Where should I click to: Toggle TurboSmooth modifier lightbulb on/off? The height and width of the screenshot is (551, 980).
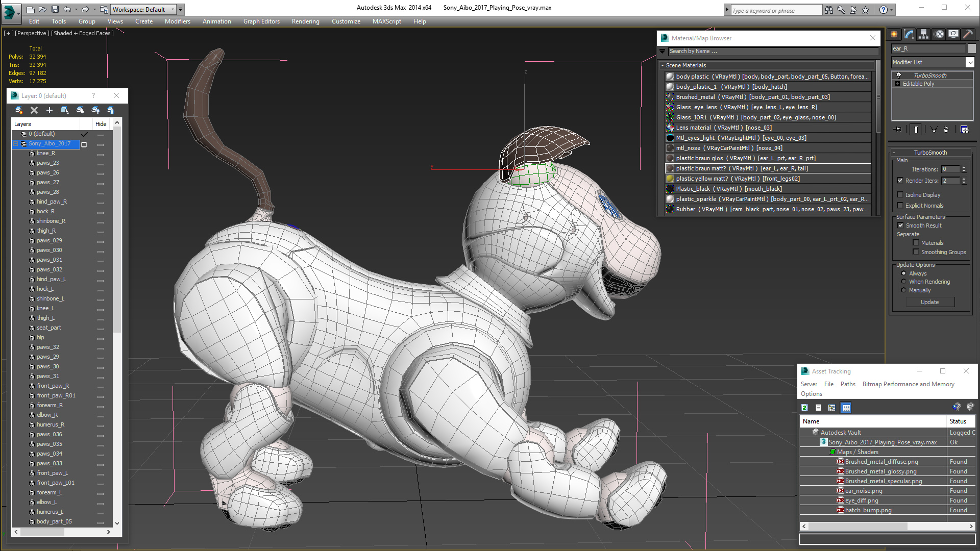click(x=898, y=76)
